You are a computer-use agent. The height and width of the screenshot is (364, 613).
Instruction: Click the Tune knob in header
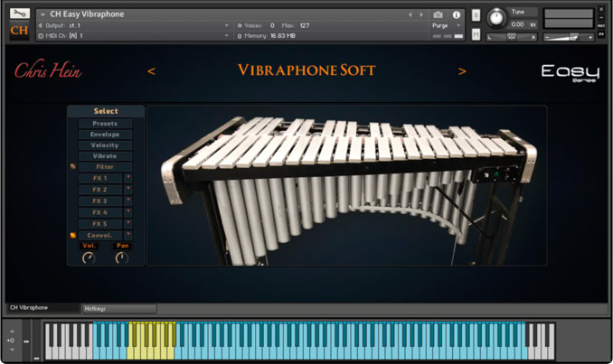(495, 18)
